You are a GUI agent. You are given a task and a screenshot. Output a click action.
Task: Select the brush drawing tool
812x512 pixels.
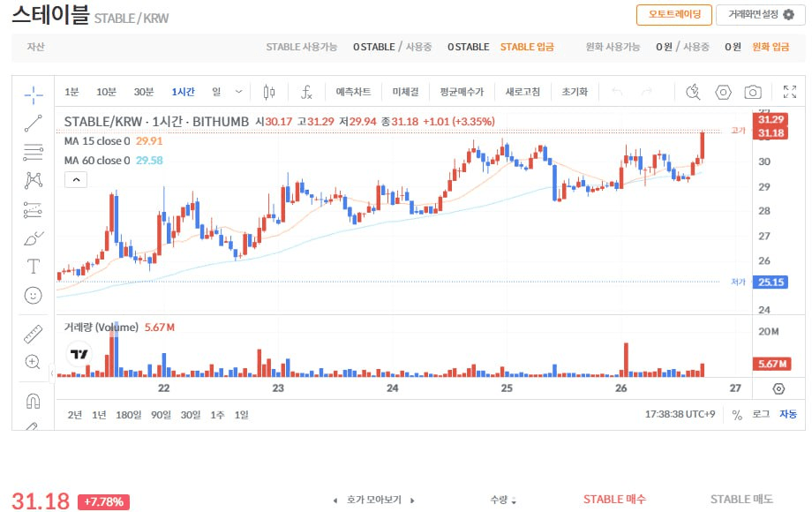[x=33, y=238]
